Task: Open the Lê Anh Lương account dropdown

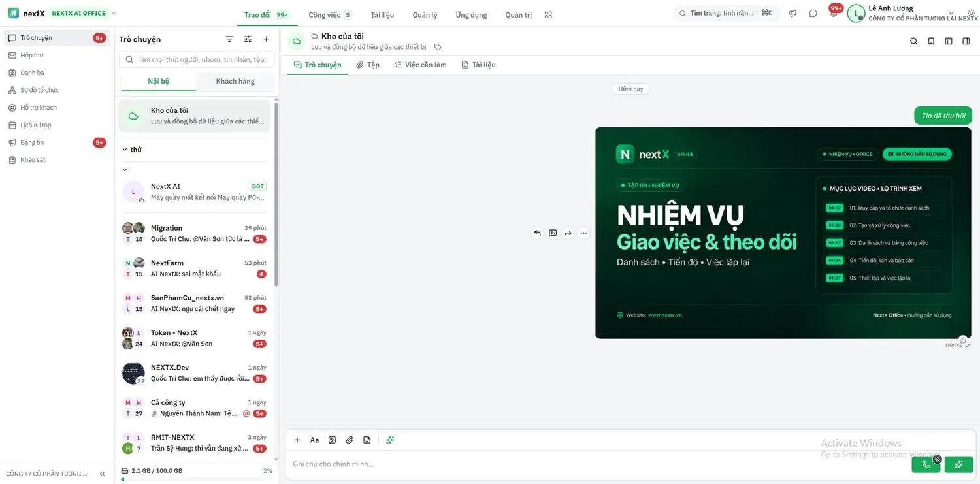Action: (x=951, y=14)
